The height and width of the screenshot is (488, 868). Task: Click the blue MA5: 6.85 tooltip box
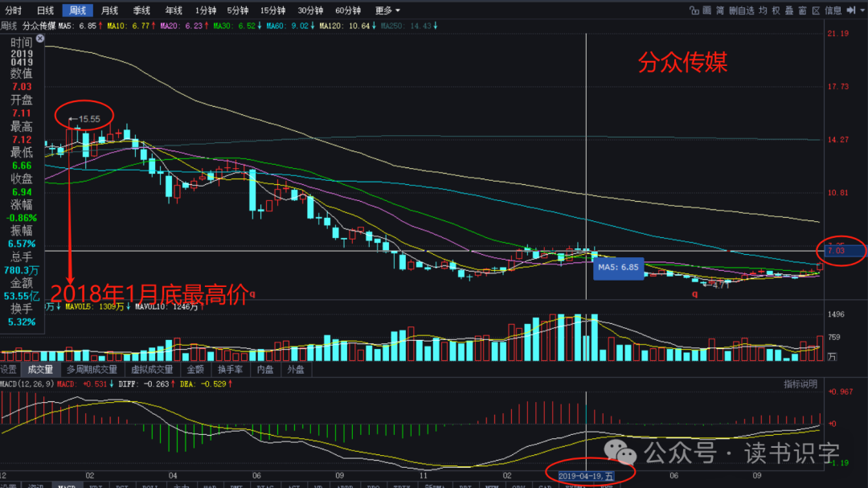point(618,268)
